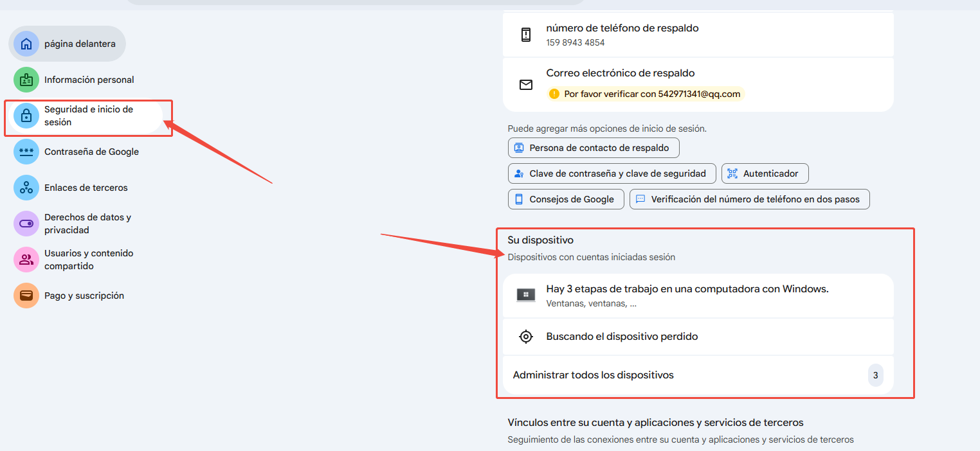980x451 pixels.
Task: Click the Windows computer icon in device list
Action: coord(526,294)
